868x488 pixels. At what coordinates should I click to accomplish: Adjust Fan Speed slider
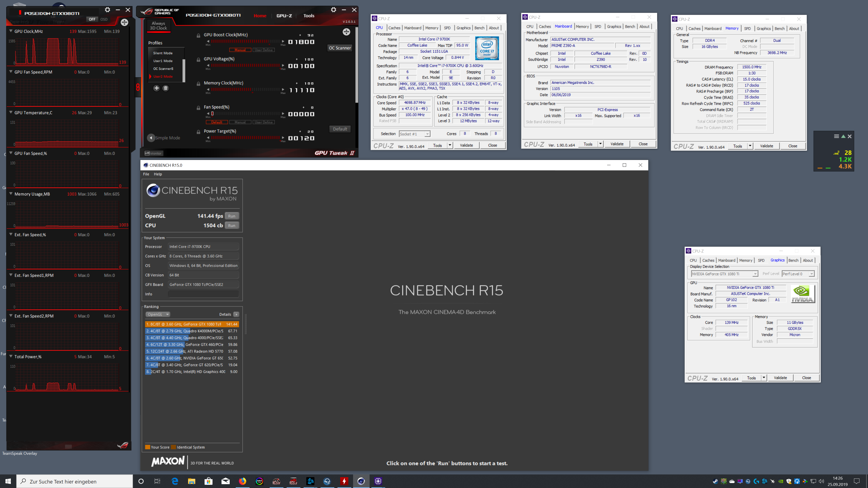point(245,114)
